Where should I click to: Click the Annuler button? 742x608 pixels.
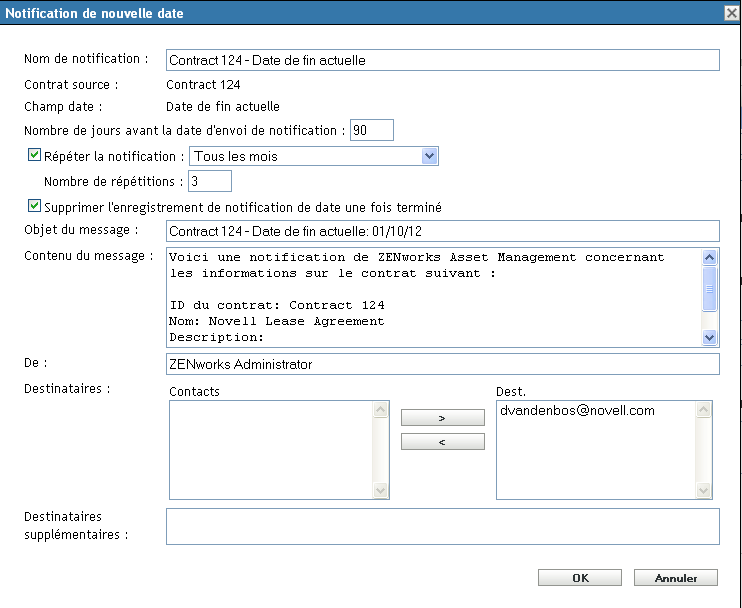point(676,578)
